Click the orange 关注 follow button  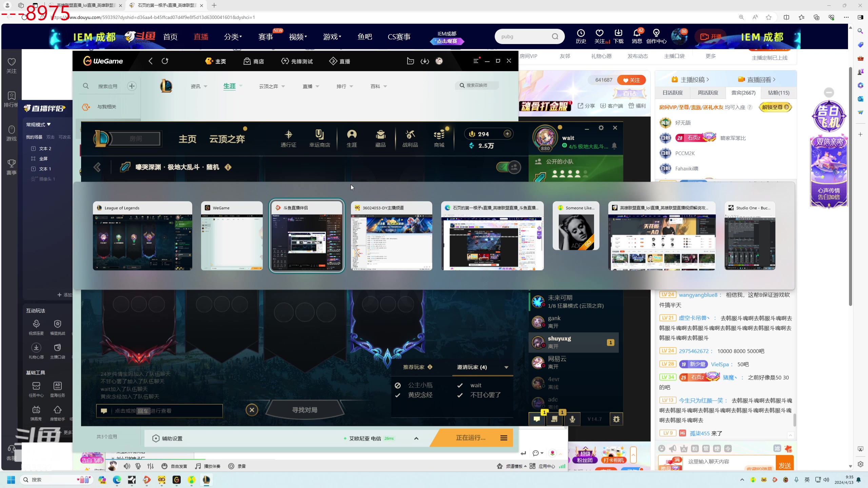point(631,80)
